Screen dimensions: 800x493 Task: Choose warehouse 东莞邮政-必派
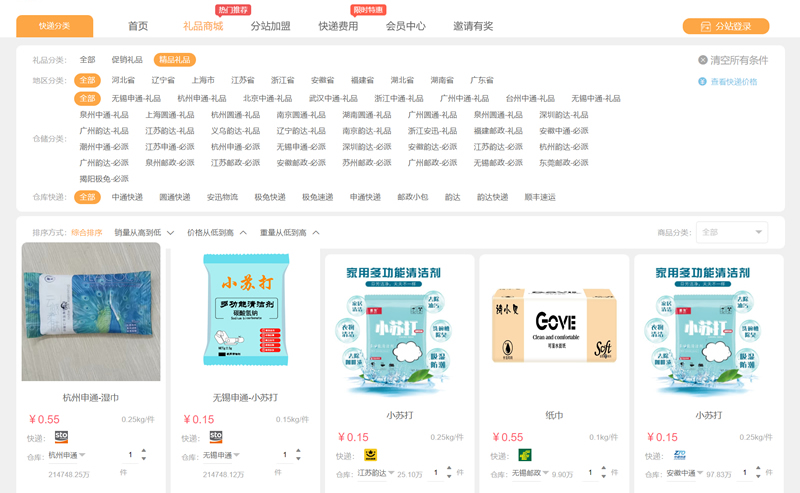click(x=564, y=163)
